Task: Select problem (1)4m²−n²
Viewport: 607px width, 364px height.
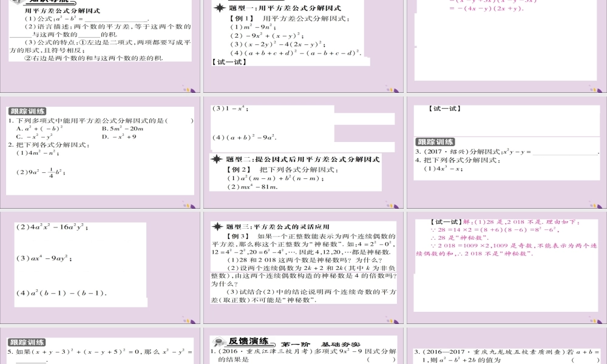Action: tap(38, 153)
